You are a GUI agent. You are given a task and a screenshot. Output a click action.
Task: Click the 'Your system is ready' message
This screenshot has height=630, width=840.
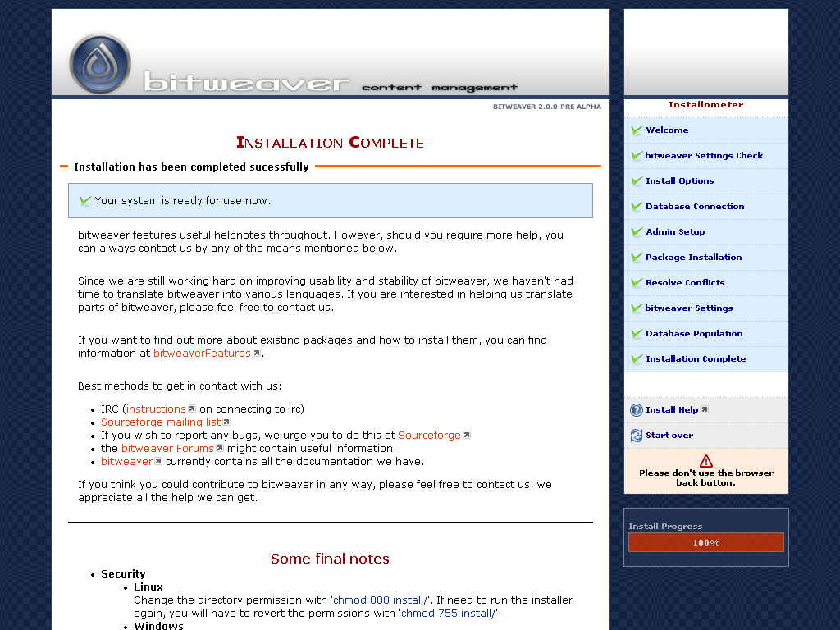click(x=183, y=201)
